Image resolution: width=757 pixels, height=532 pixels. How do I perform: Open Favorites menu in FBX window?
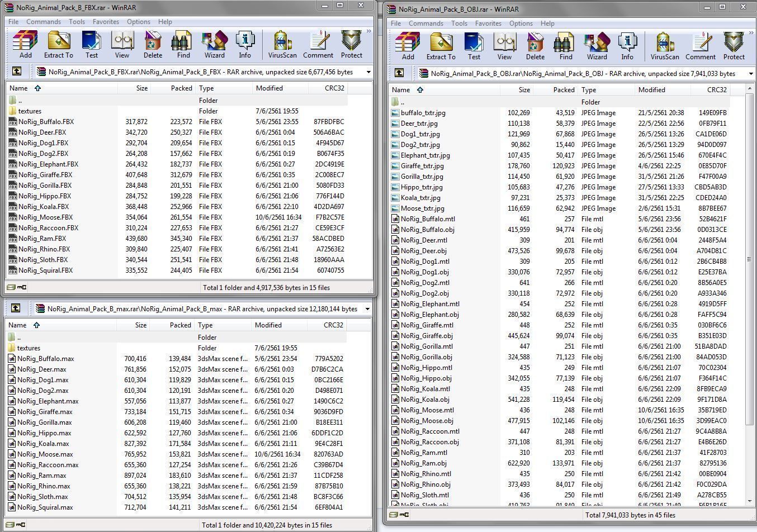click(x=106, y=22)
